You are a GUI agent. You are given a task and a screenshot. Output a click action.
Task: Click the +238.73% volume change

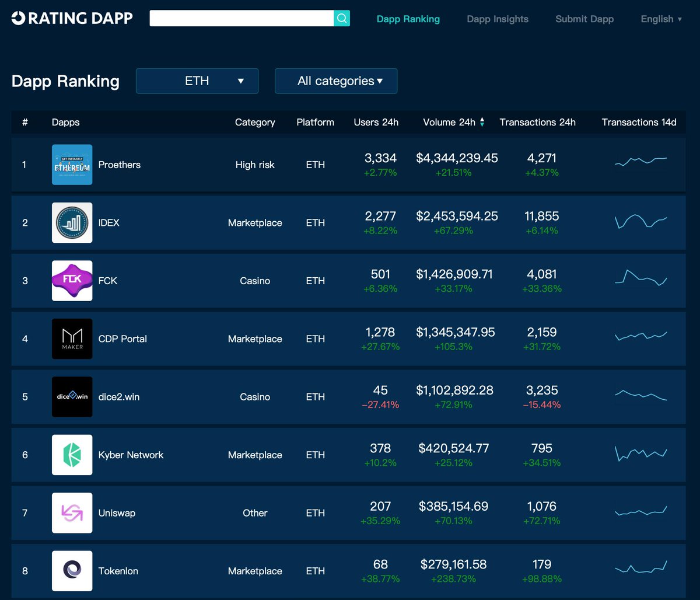point(453,579)
